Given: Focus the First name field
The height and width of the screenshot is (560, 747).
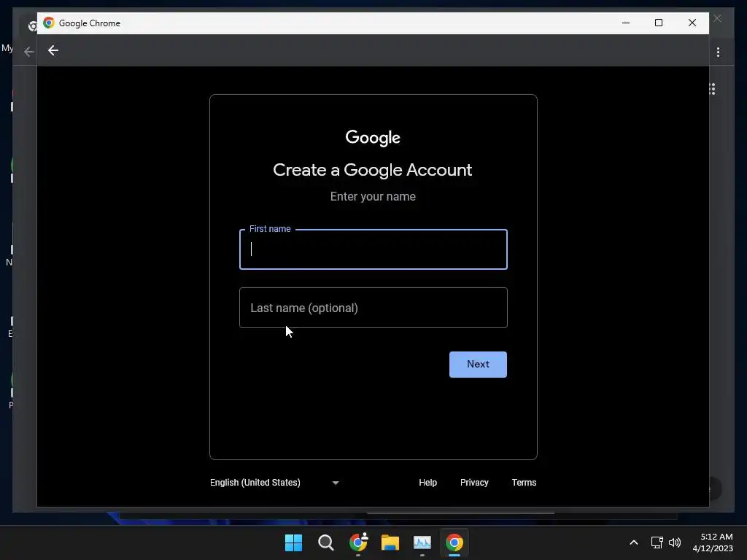Looking at the screenshot, I should coord(373,249).
